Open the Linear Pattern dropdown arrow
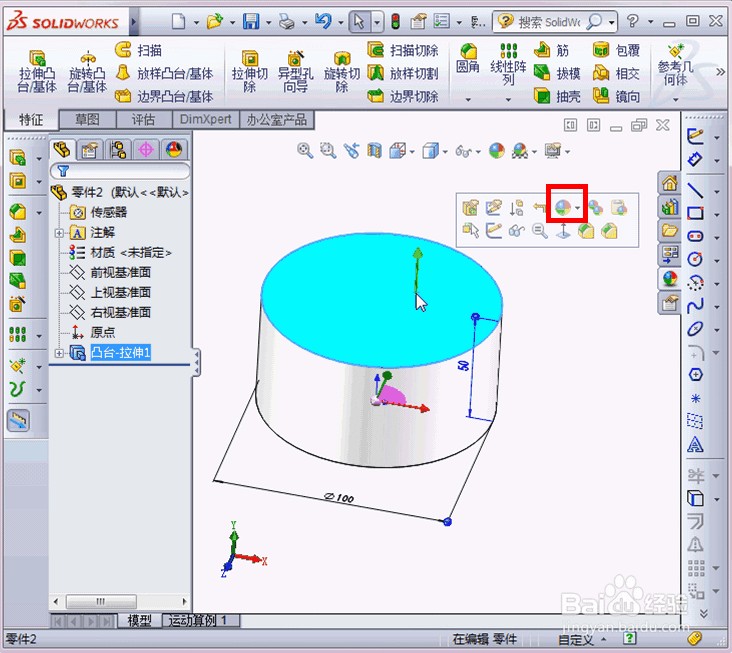Screen dimensions: 732x653 point(508,99)
